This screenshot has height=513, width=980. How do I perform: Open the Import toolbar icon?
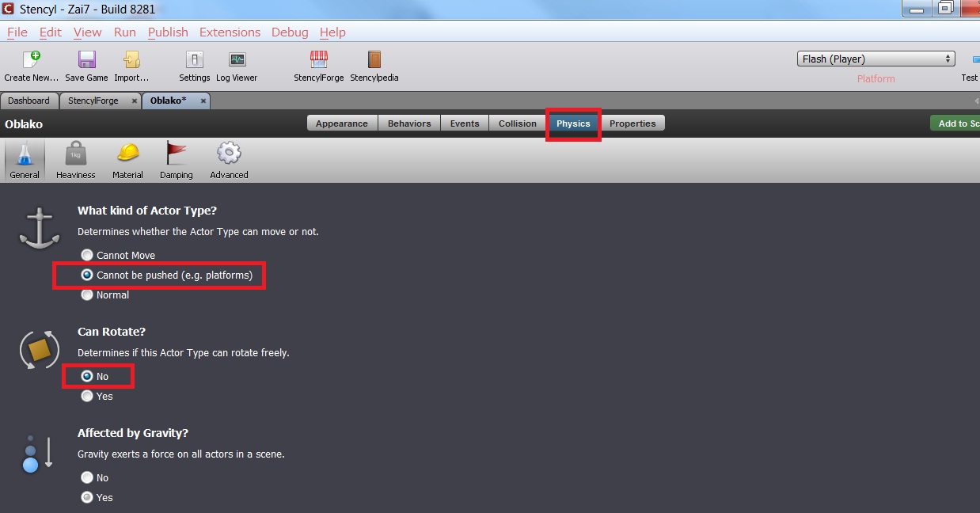tap(131, 59)
